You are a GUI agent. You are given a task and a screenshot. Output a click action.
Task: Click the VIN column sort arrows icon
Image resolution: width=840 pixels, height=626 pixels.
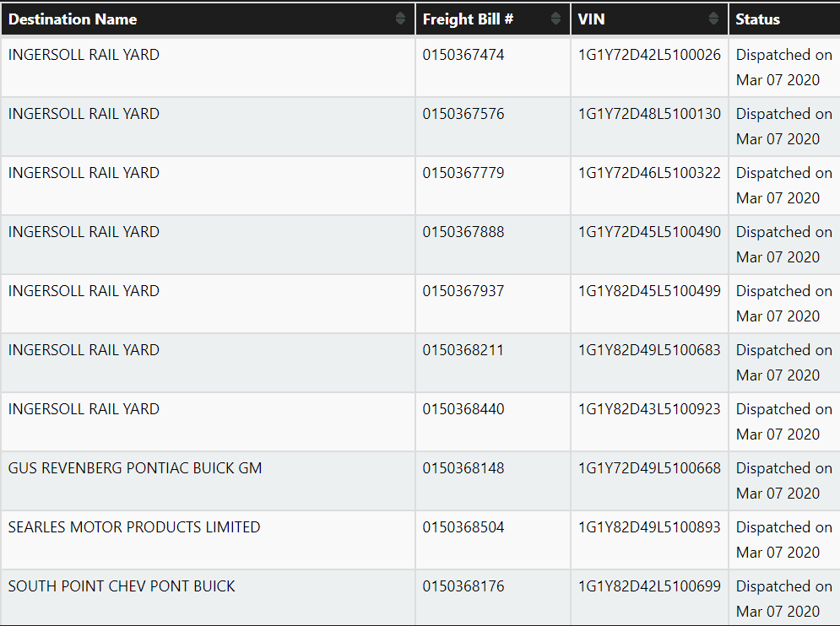[713, 19]
